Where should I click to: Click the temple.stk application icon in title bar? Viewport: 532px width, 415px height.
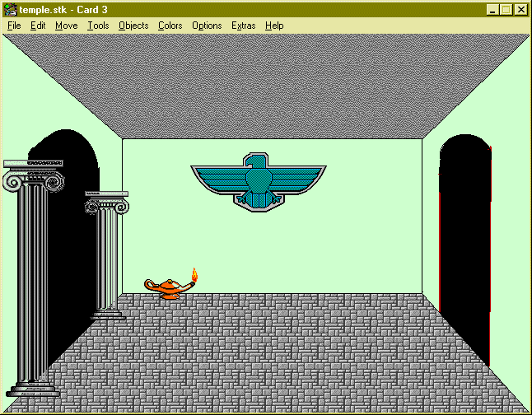click(10, 10)
